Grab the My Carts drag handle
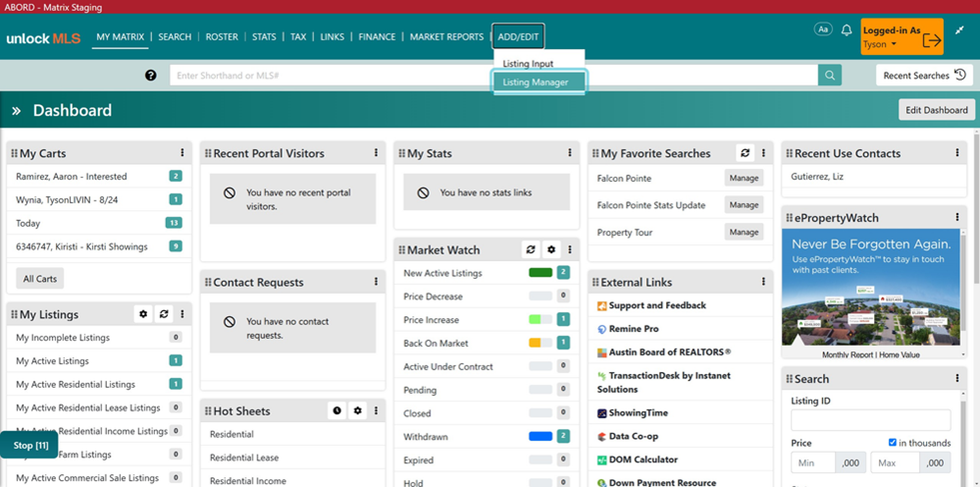Viewport: 980px width, 487px height. pos(14,153)
